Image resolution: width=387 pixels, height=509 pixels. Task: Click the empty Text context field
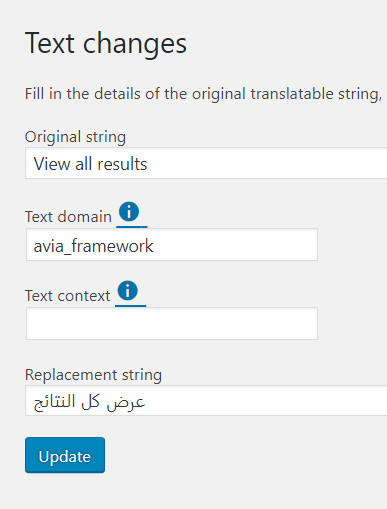[172, 324]
